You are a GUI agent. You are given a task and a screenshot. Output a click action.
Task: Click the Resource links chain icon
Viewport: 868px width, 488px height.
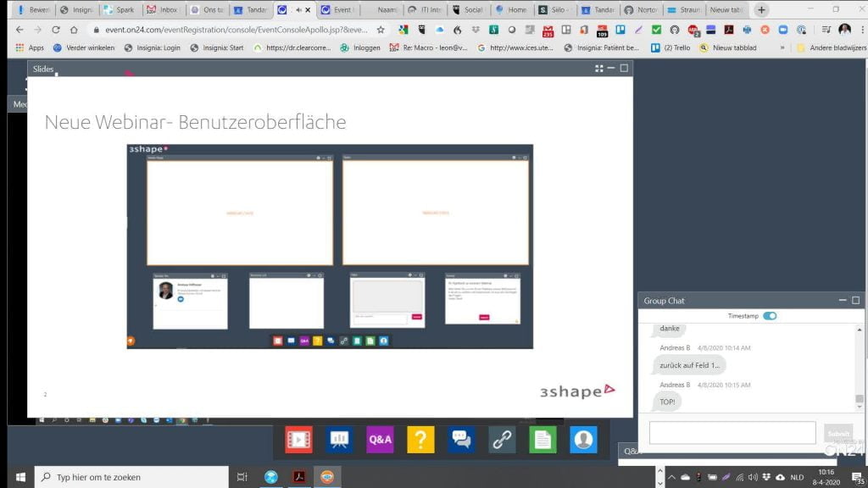(502, 439)
